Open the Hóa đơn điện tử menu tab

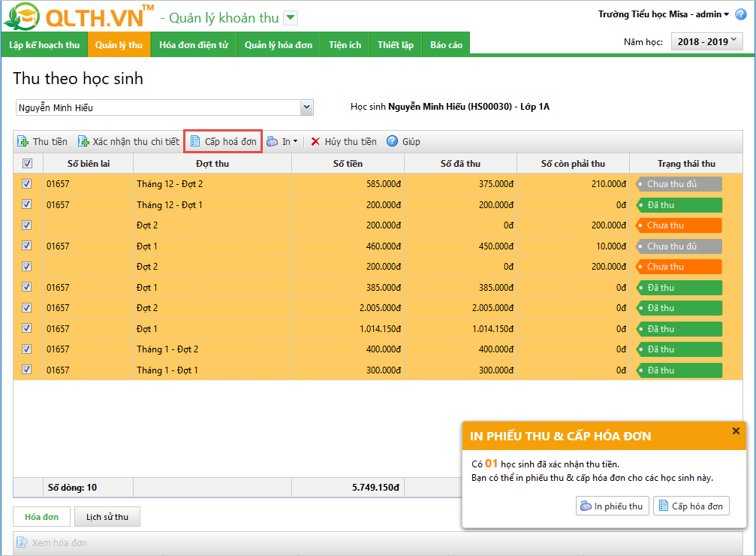click(x=194, y=45)
